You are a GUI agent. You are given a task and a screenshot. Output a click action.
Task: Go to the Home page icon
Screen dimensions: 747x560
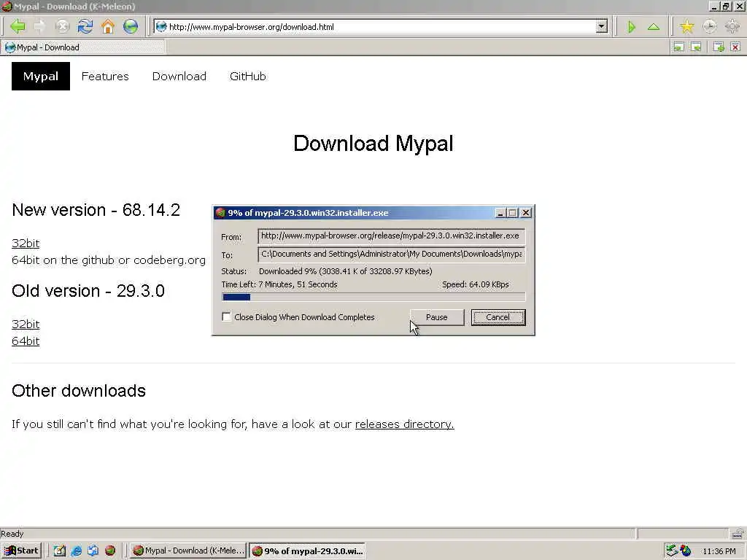[108, 26]
